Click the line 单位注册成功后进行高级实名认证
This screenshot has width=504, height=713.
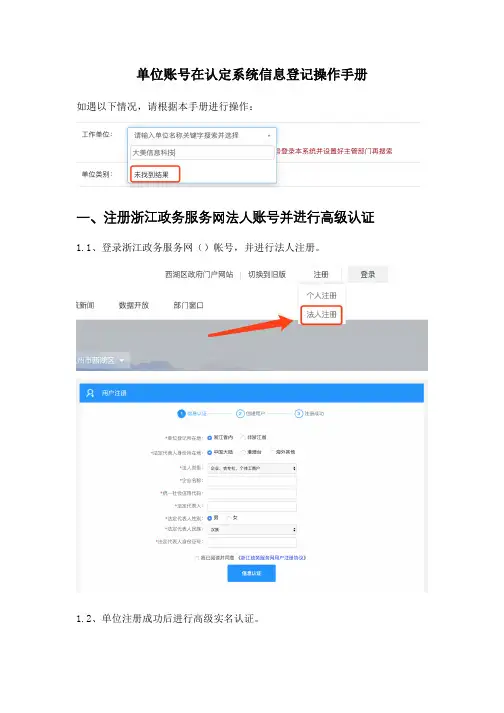click(180, 618)
